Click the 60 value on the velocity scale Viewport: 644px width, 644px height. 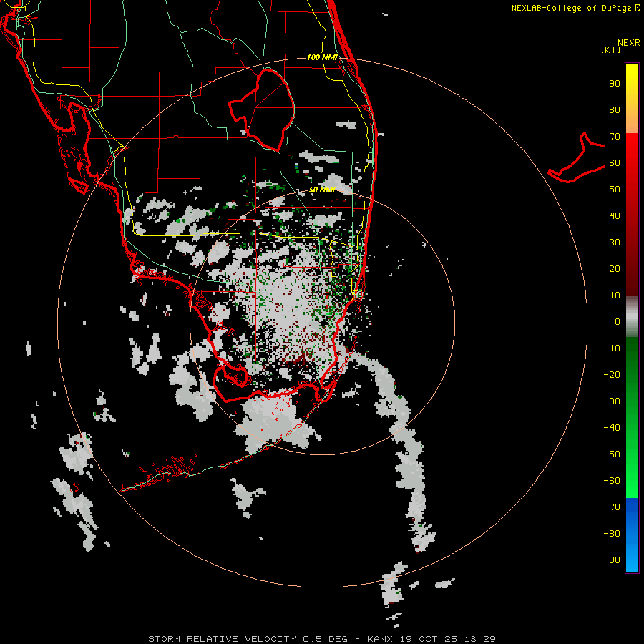(x=615, y=162)
